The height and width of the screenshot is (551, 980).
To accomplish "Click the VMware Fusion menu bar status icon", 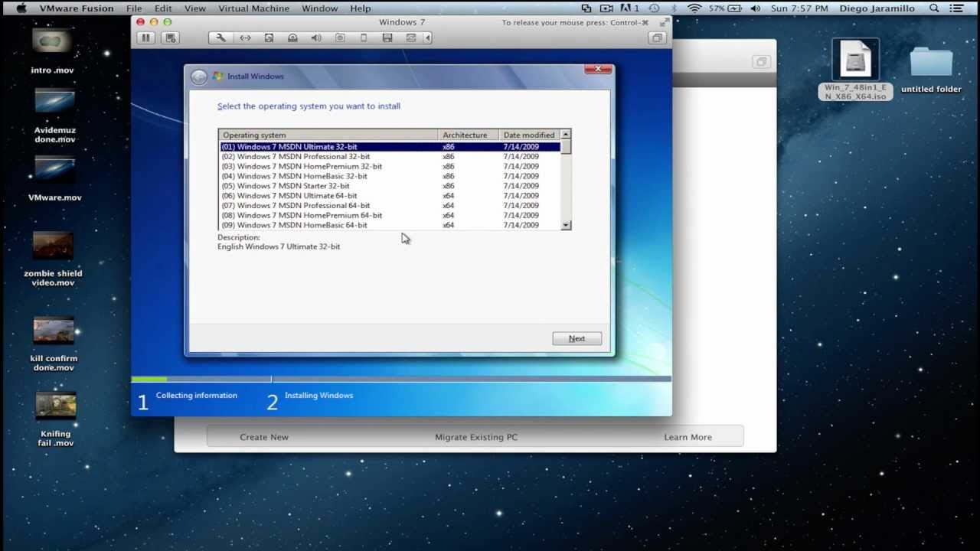I will tap(586, 8).
